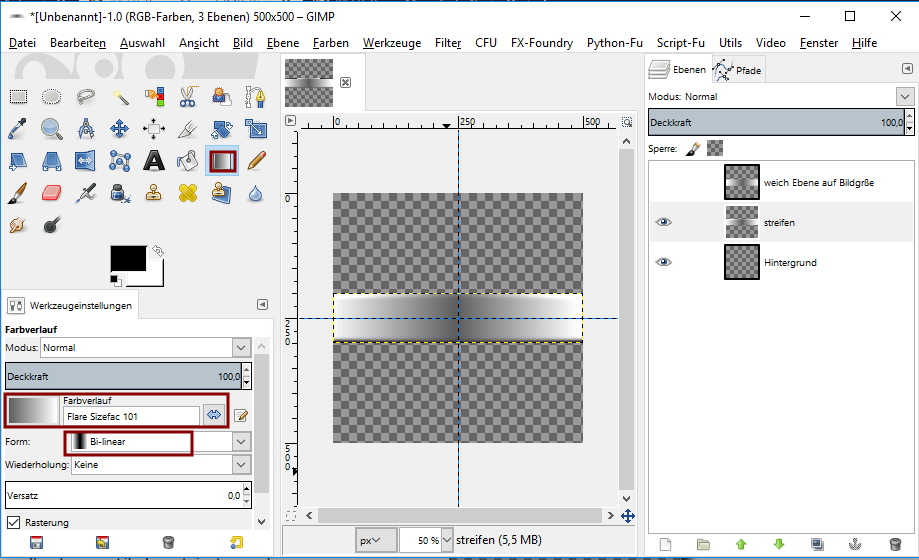Click the zoom percentage field showing 50 %
Image resolution: width=919 pixels, height=560 pixels.
[420, 540]
